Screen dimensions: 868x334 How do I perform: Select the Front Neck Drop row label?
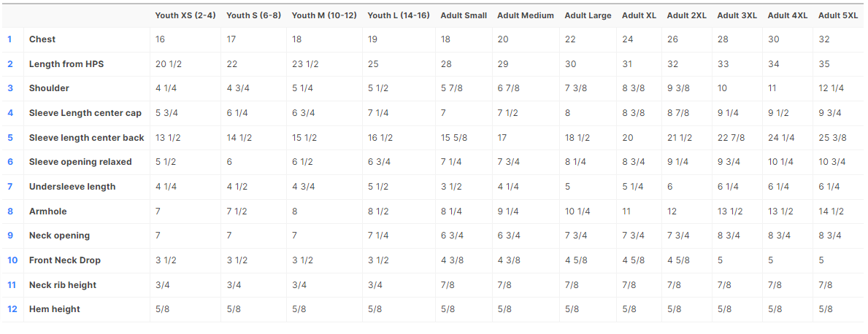click(65, 260)
